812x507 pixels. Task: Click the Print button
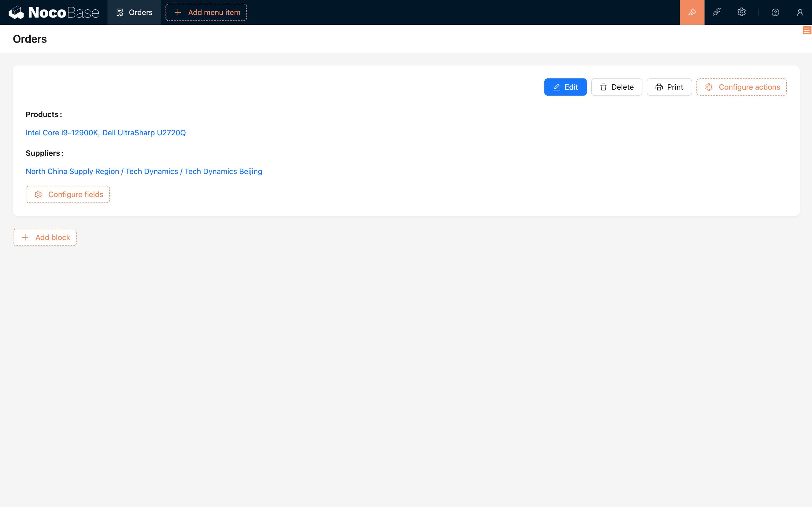(669, 87)
